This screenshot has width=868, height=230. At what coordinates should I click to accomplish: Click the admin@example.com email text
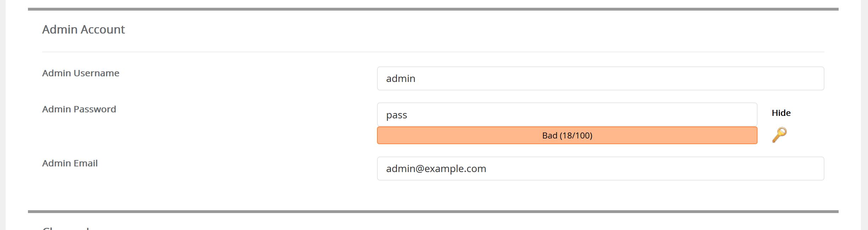(x=436, y=169)
